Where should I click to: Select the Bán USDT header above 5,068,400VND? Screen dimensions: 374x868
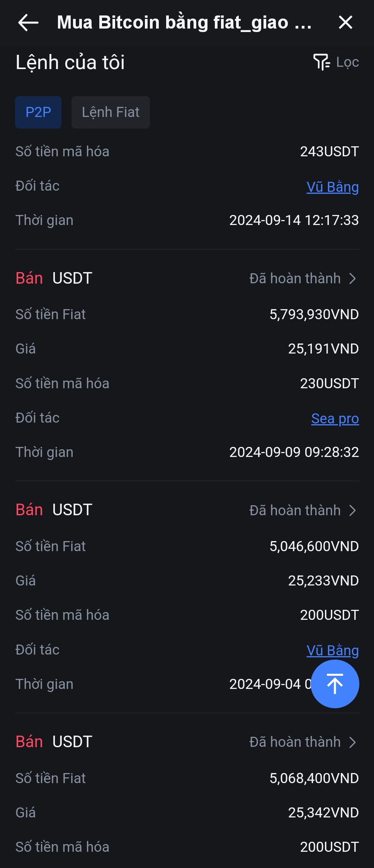[54, 742]
